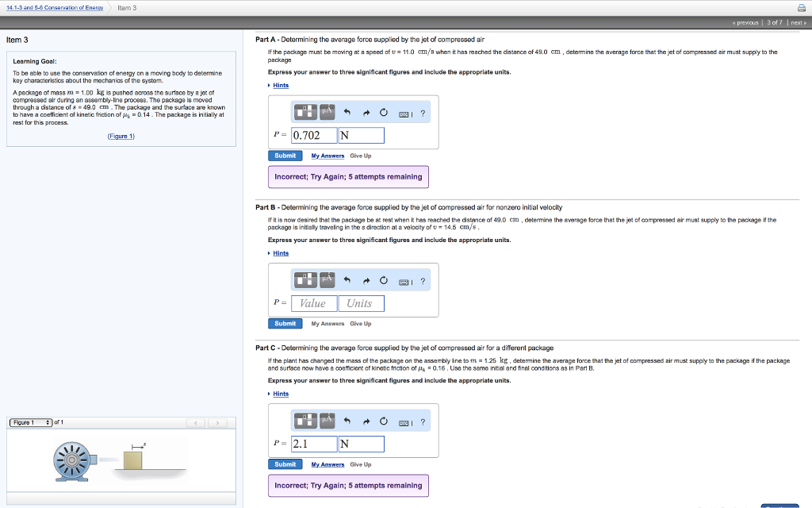The width and height of the screenshot is (812, 508).
Task: Open My Answers for Part C
Action: coord(327,464)
